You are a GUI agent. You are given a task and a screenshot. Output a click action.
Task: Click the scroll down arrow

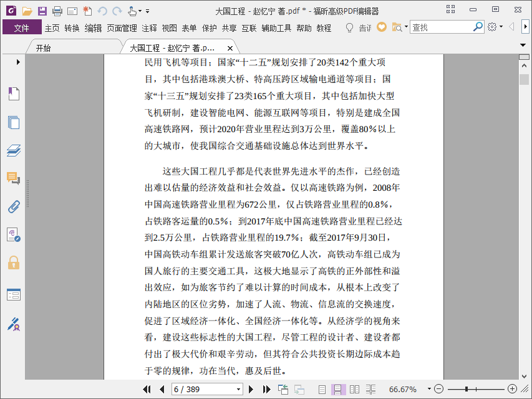pos(524,376)
